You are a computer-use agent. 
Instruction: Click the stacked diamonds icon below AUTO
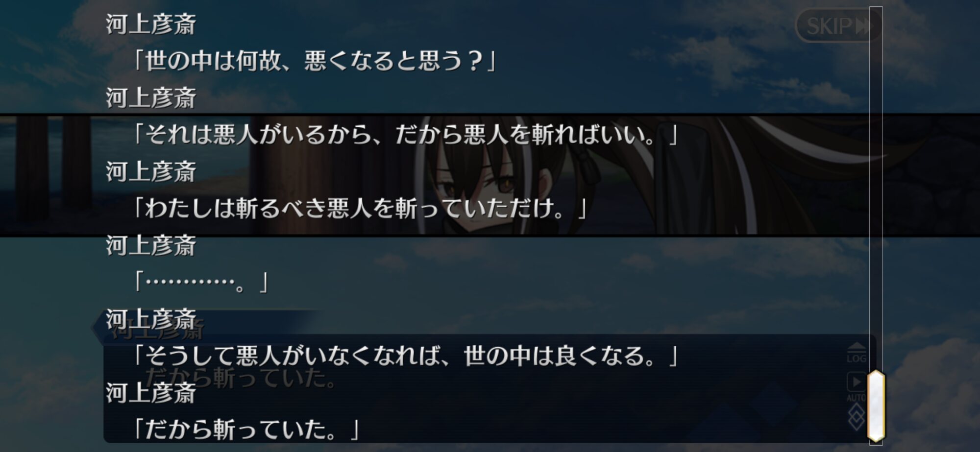point(856,417)
